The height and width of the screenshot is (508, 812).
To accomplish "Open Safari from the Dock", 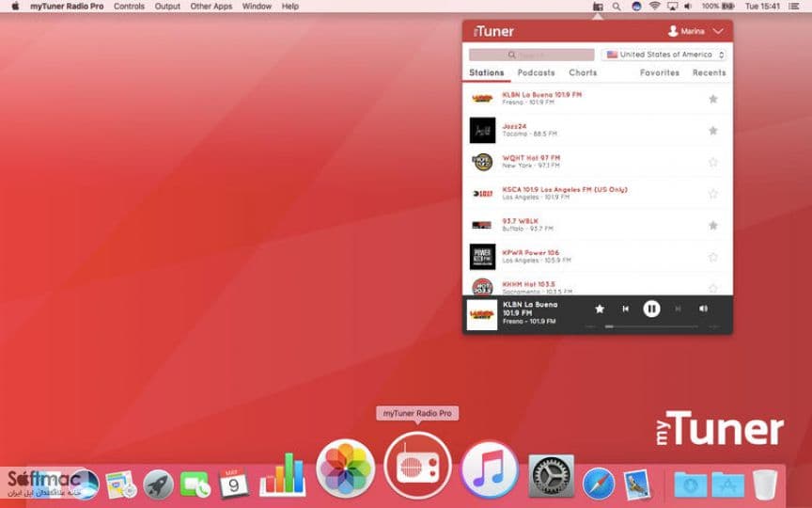I will [599, 484].
